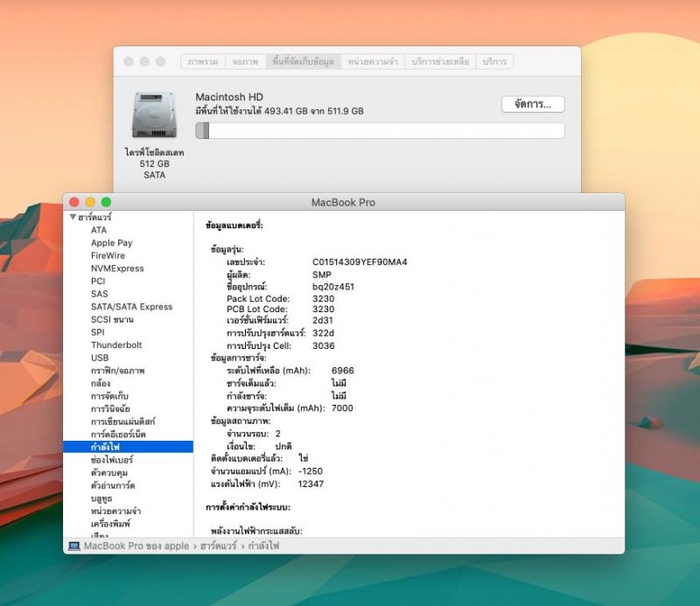Click firmware version 2d31

point(322,320)
